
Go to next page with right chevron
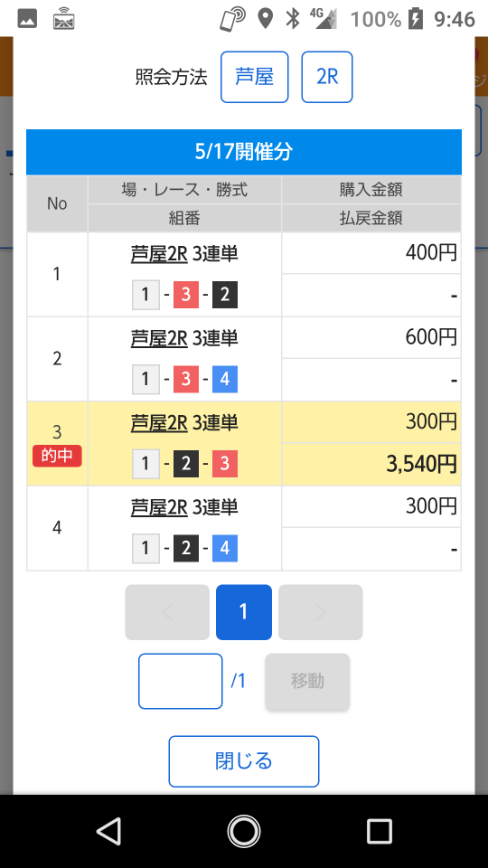point(320,612)
